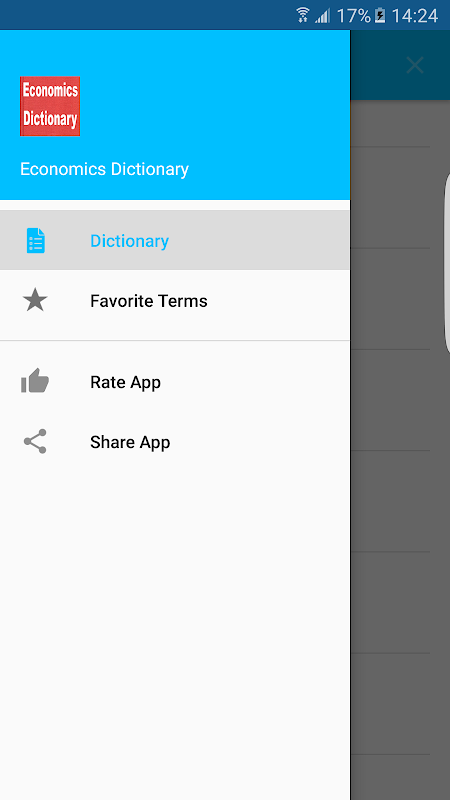Tap the Dictionary document list icon
The height and width of the screenshot is (800, 450).
[35, 240]
